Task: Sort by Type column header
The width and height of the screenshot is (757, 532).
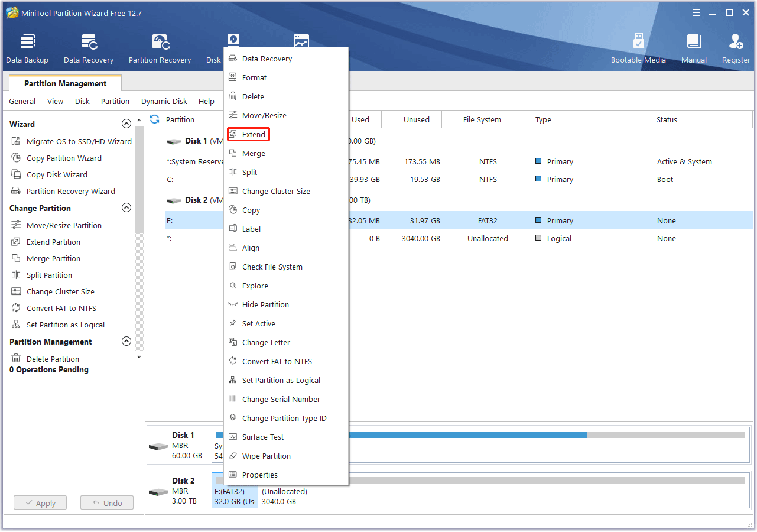Action: [x=594, y=119]
